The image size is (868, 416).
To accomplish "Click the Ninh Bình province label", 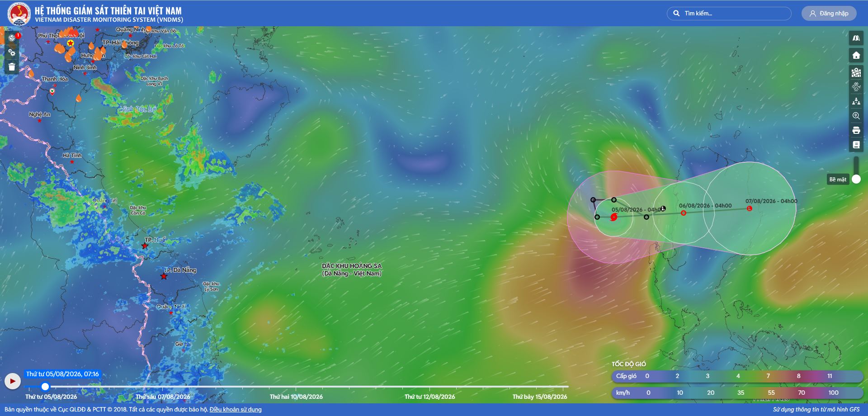I will (x=85, y=67).
